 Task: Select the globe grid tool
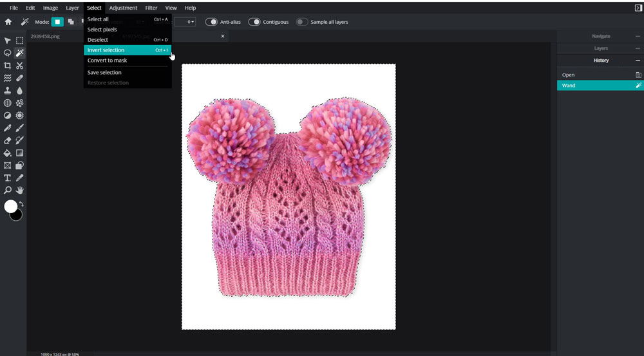(x=7, y=103)
